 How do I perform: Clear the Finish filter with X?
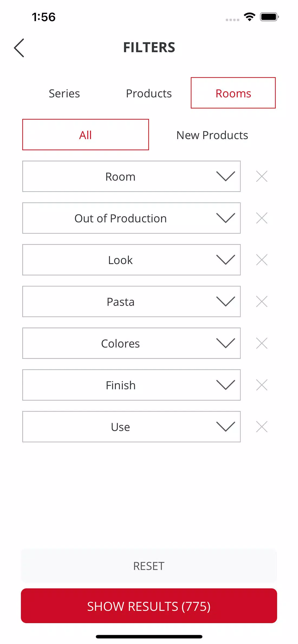coord(261,385)
